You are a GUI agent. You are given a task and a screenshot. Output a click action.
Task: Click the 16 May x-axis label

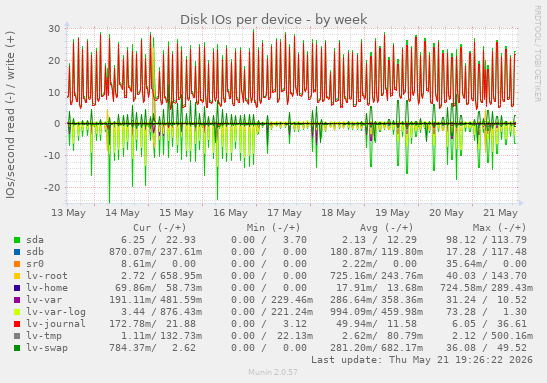pos(230,213)
